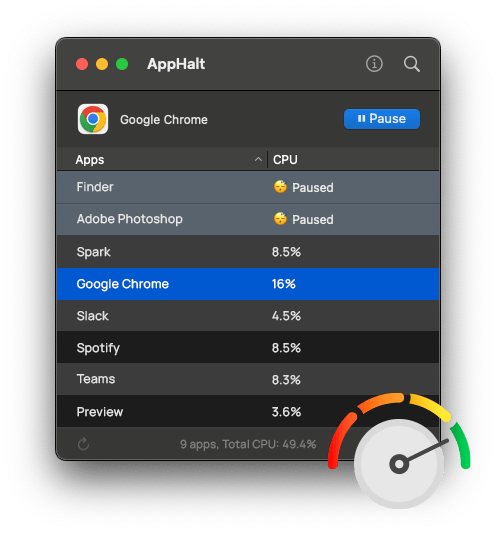Click the search magnifier icon
Image resolution: width=496 pixels, height=534 pixels.
412,64
